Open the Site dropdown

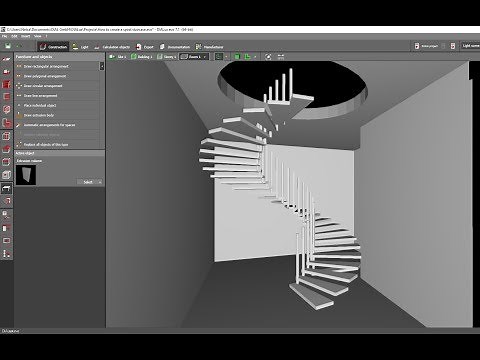point(117,57)
